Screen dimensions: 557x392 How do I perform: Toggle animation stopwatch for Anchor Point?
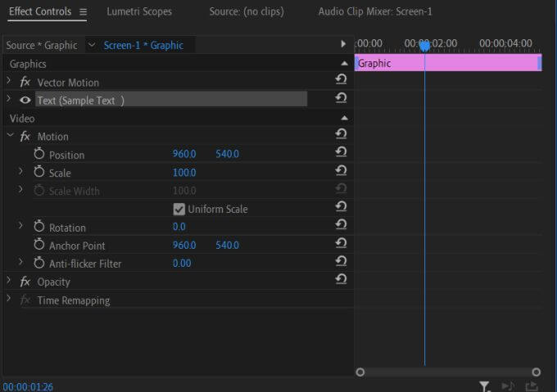coord(38,245)
